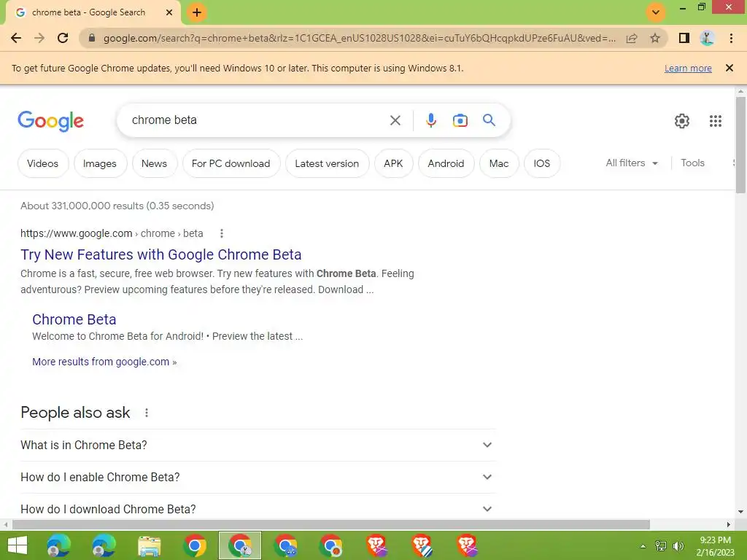Image resolution: width=747 pixels, height=560 pixels.
Task: Open Chrome's three-dot menu
Action: click(731, 38)
